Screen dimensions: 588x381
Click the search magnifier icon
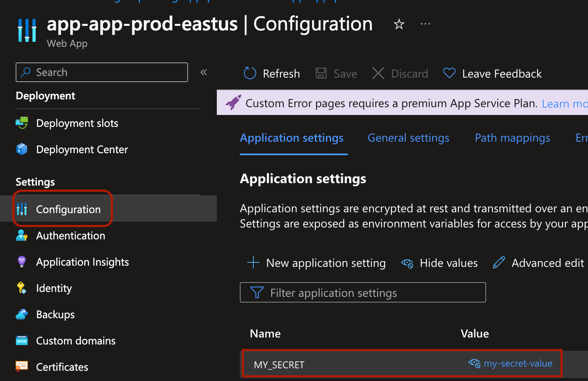pos(26,72)
